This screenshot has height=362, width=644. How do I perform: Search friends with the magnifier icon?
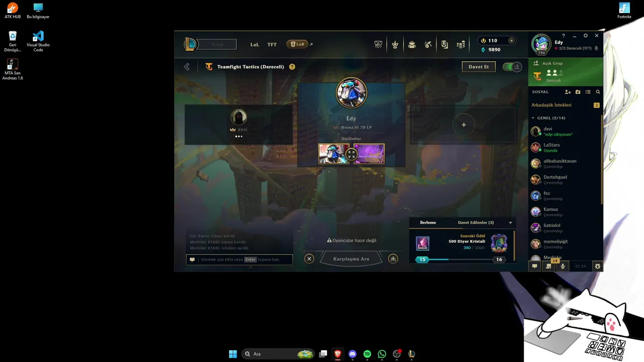(x=598, y=92)
